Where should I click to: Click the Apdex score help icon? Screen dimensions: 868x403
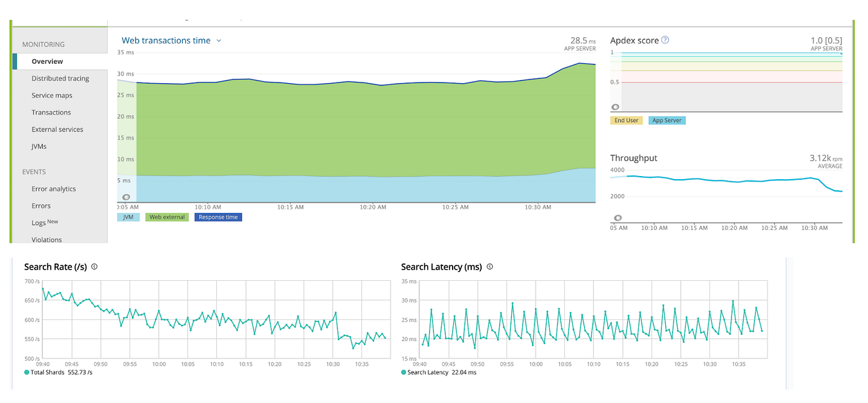pyautogui.click(x=665, y=40)
